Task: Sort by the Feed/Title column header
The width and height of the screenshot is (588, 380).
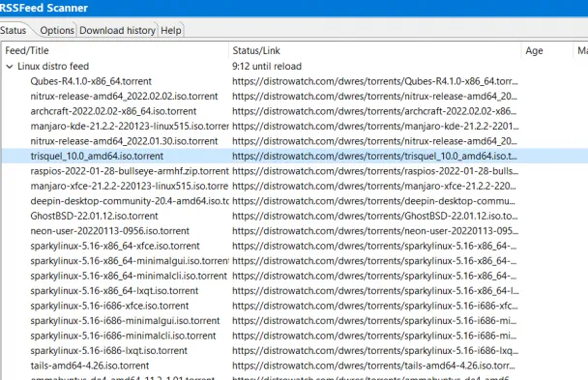Action: click(115, 50)
